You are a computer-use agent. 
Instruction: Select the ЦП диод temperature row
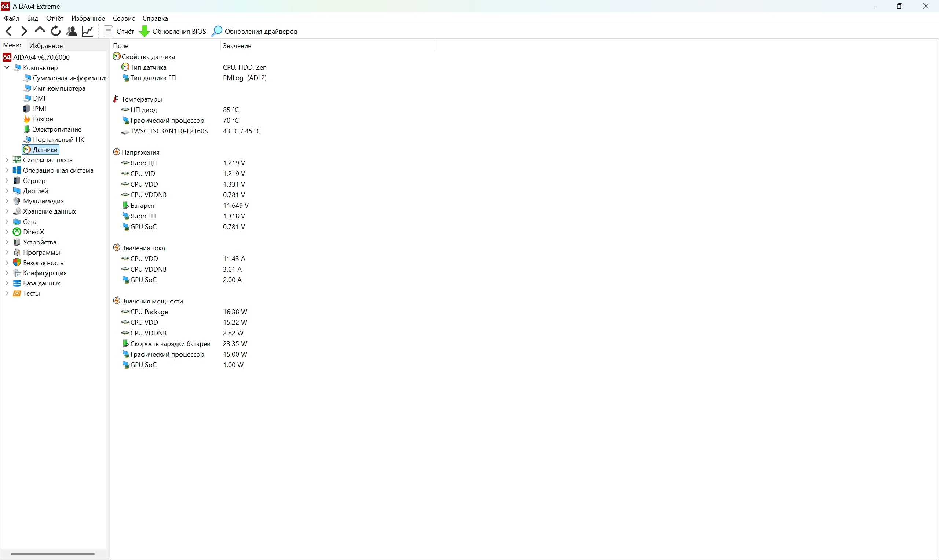click(x=143, y=110)
